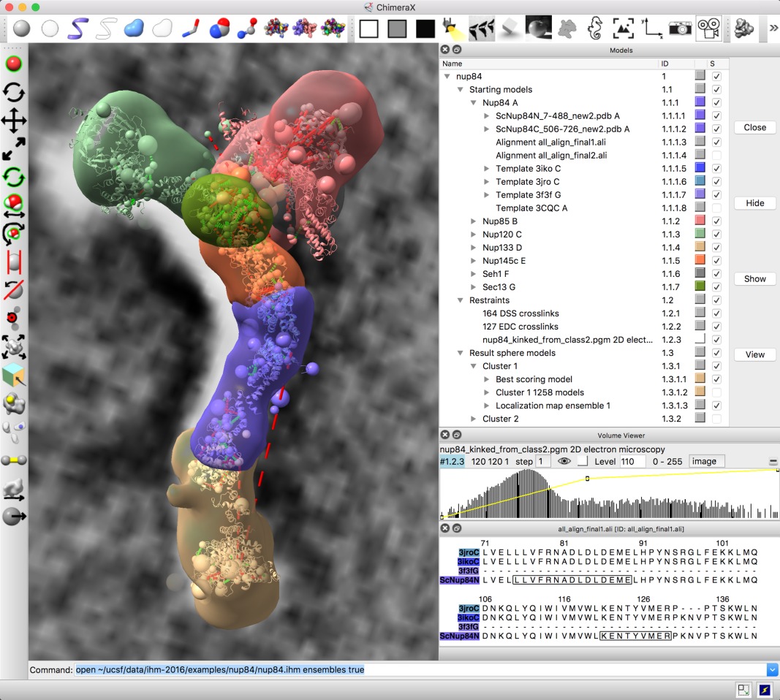This screenshot has width=780, height=700.
Task: Show surfaces with the blue blob icon
Action: [135, 28]
